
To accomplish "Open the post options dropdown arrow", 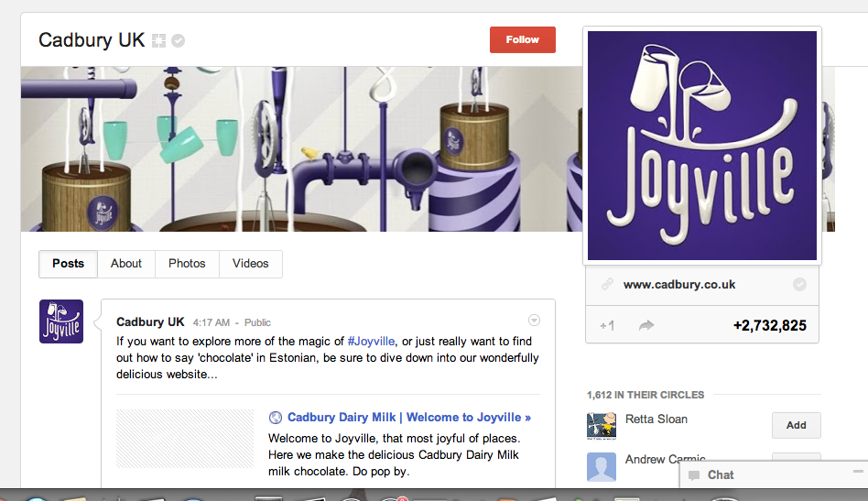I will [534, 321].
